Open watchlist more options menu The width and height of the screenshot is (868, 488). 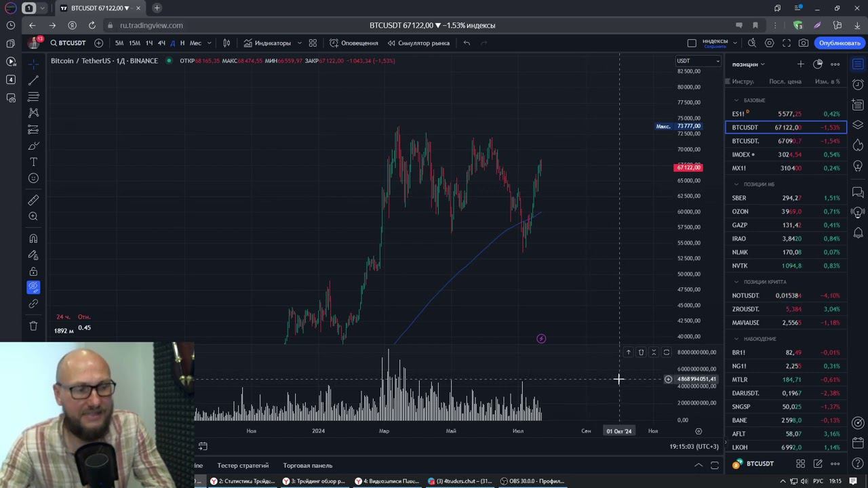[835, 64]
